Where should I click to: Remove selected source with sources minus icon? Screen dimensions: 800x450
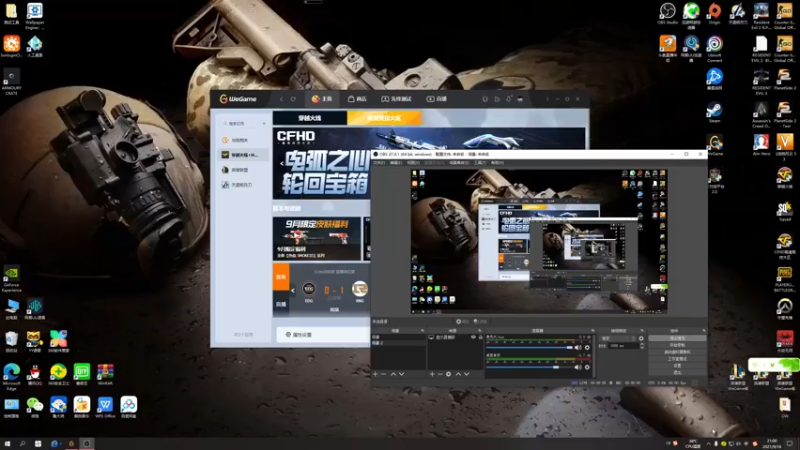(x=440, y=374)
